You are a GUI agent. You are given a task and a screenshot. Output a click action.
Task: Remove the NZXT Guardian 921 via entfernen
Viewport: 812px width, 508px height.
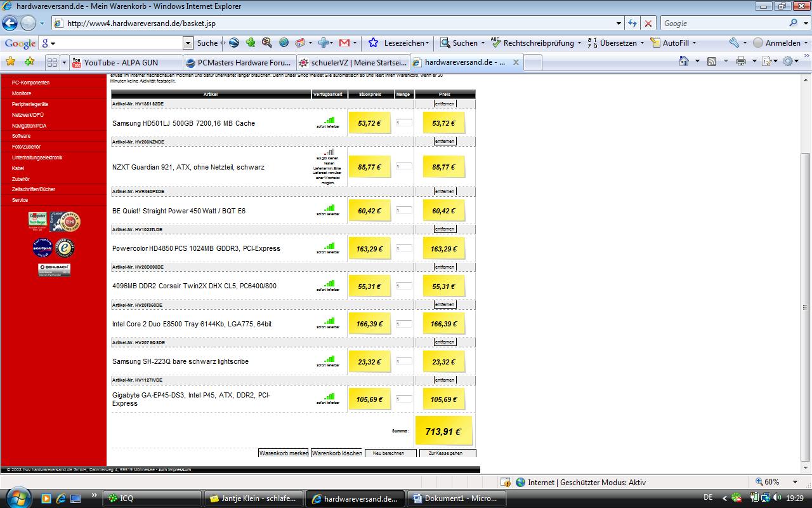point(445,142)
